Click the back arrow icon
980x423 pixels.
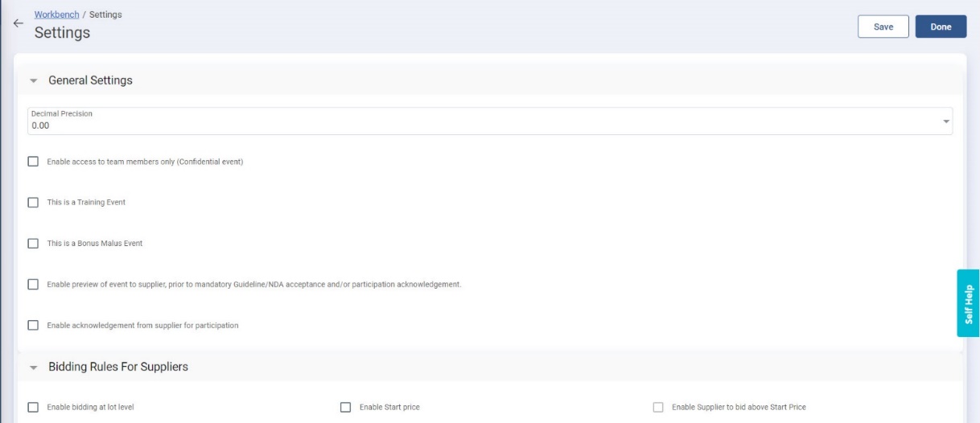point(19,24)
